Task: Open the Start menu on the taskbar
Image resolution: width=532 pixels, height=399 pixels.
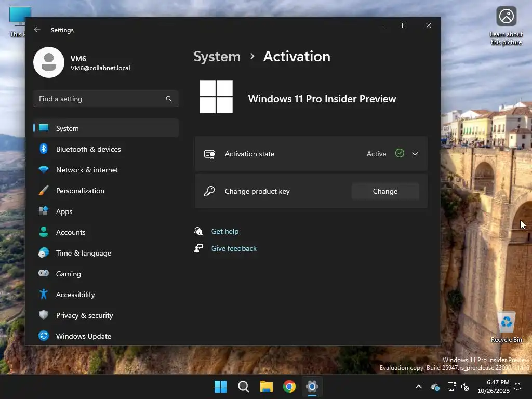Action: [220, 387]
